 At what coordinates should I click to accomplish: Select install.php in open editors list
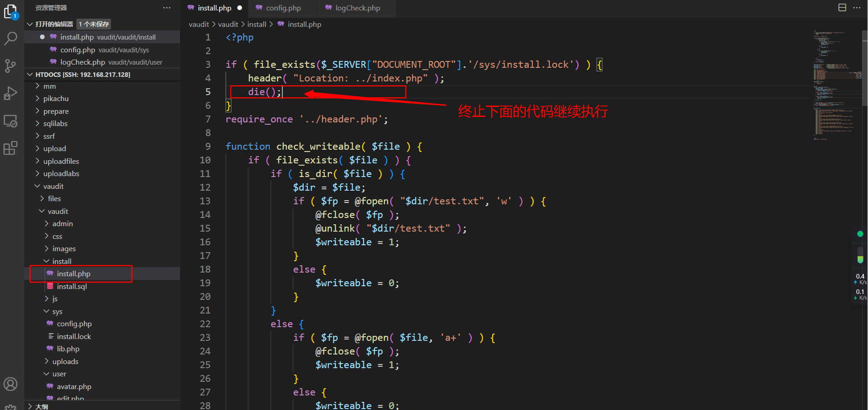102,37
